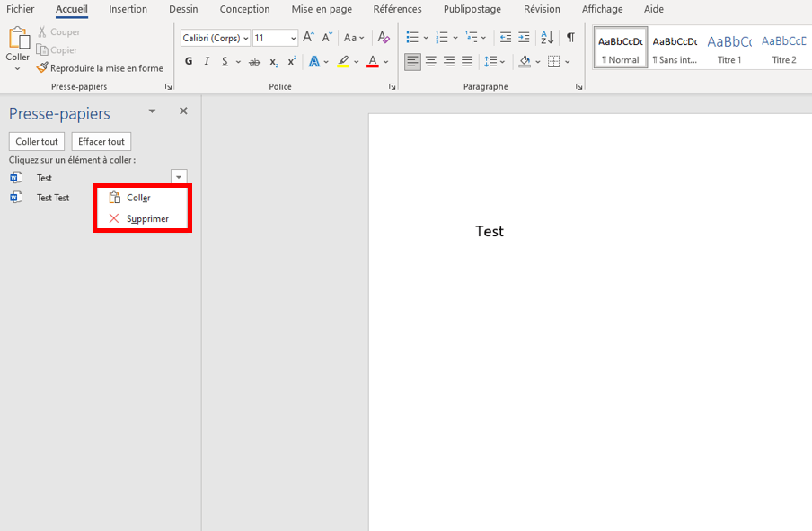Decrease font size with A down icon
The width and height of the screenshot is (812, 531).
327,38
